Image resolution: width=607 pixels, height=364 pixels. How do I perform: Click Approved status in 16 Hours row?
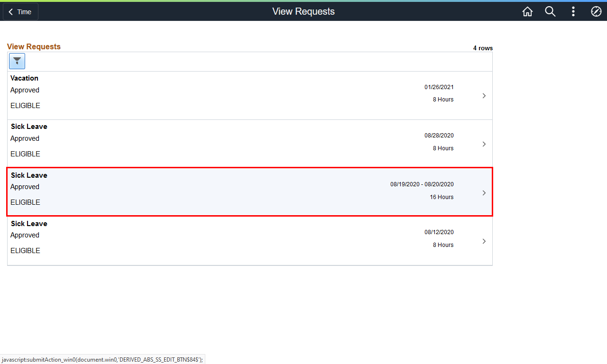pos(25,187)
